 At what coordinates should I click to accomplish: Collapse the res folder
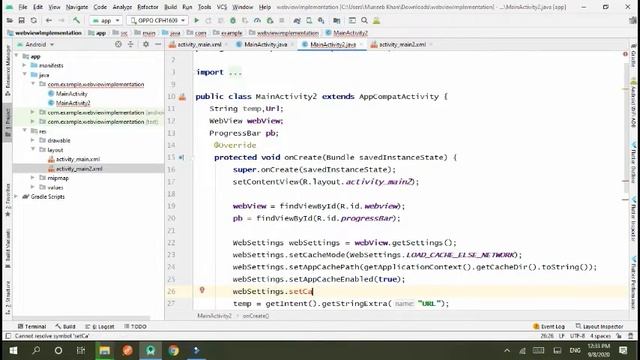pos(24,131)
